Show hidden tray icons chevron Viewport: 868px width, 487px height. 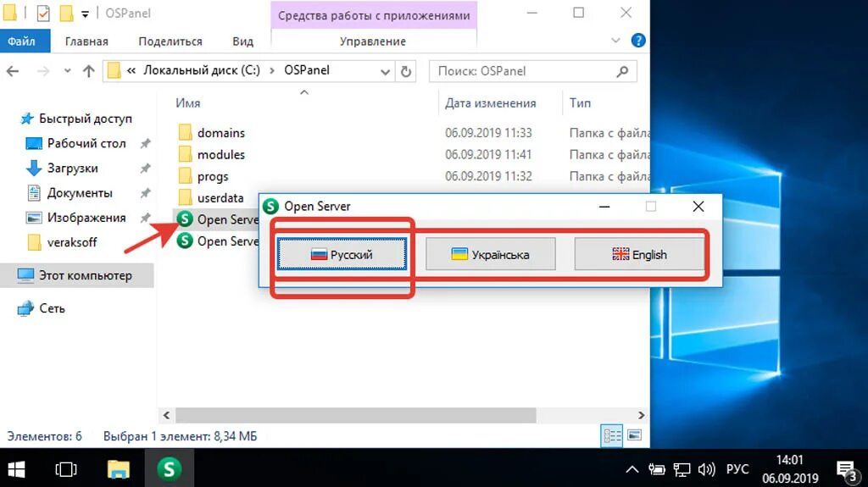click(632, 469)
